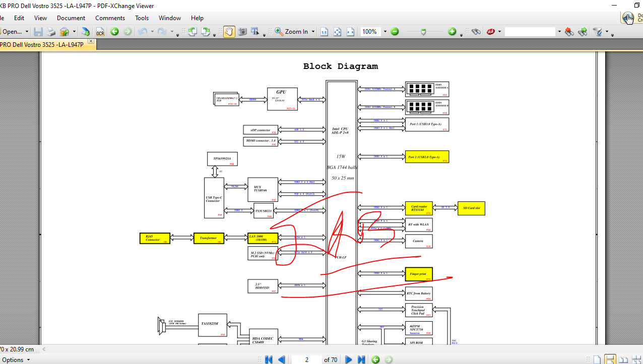Open the Open-file dropdown arrow
The width and height of the screenshot is (643, 364).
pos(27,32)
